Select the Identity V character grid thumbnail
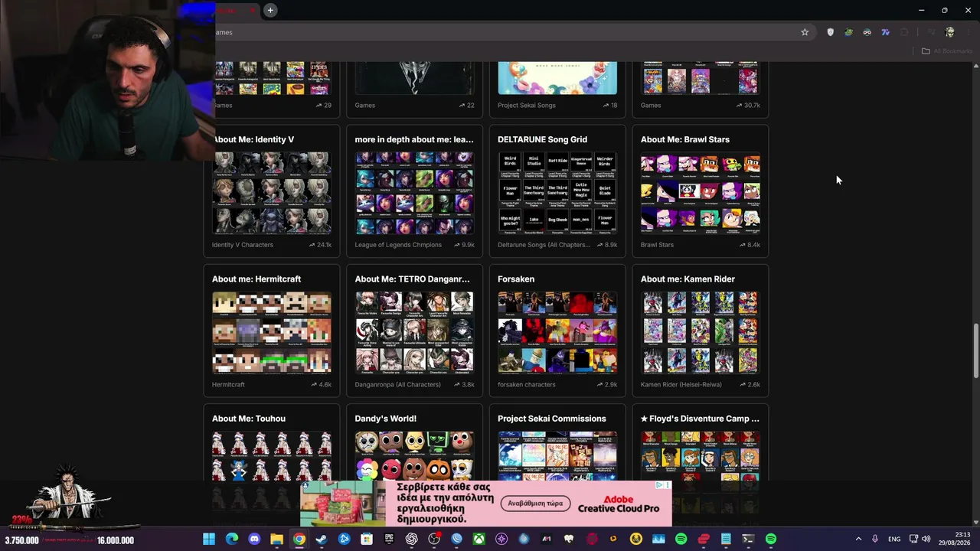The width and height of the screenshot is (980, 551). click(x=272, y=192)
